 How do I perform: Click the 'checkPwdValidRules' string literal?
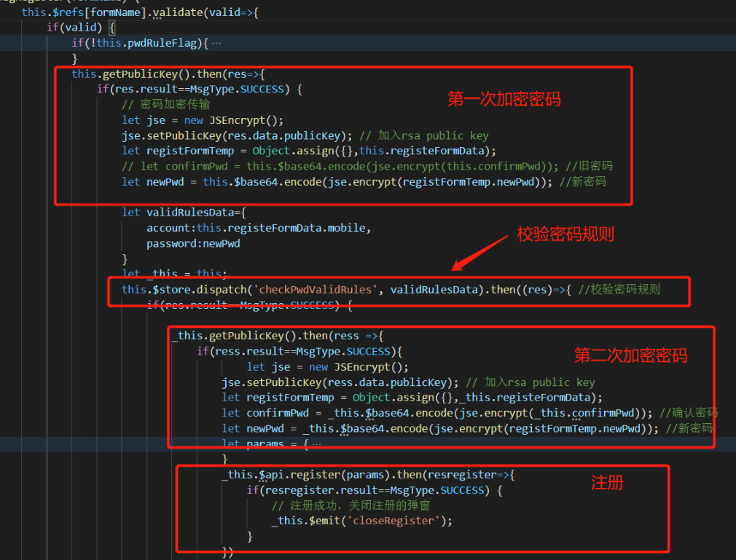click(x=316, y=289)
